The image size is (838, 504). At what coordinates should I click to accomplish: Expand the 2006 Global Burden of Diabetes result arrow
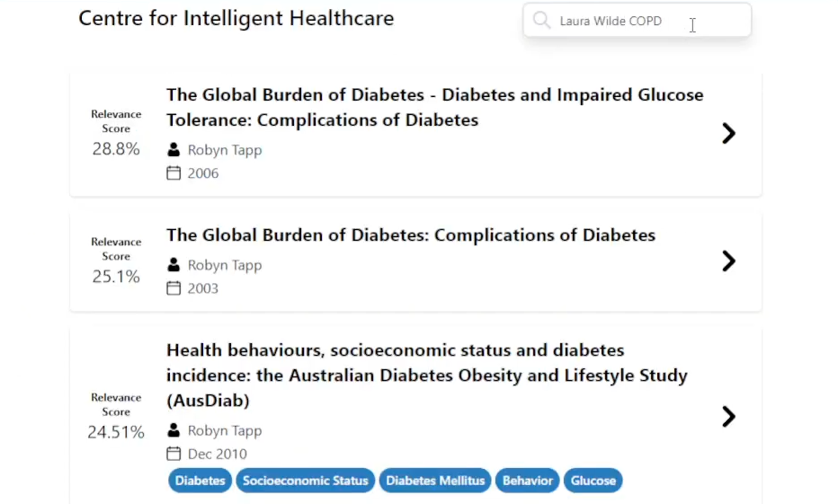(728, 134)
